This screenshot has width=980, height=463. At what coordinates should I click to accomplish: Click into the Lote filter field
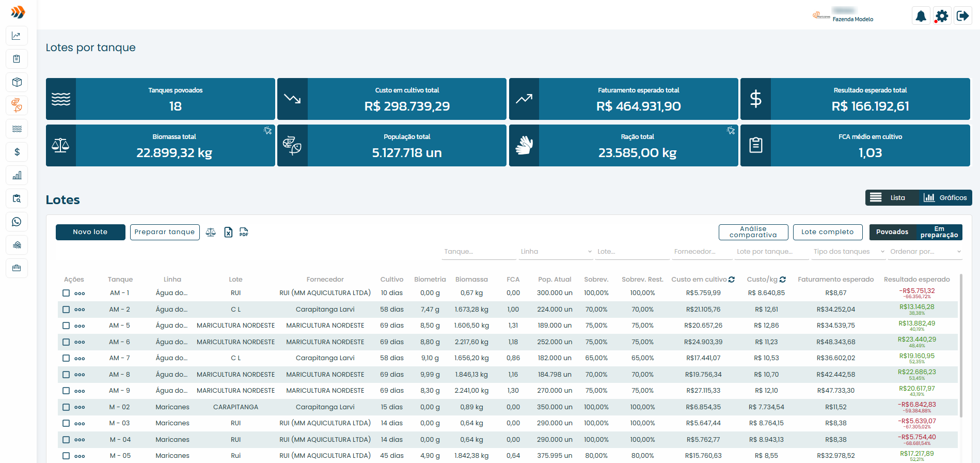[x=633, y=252]
